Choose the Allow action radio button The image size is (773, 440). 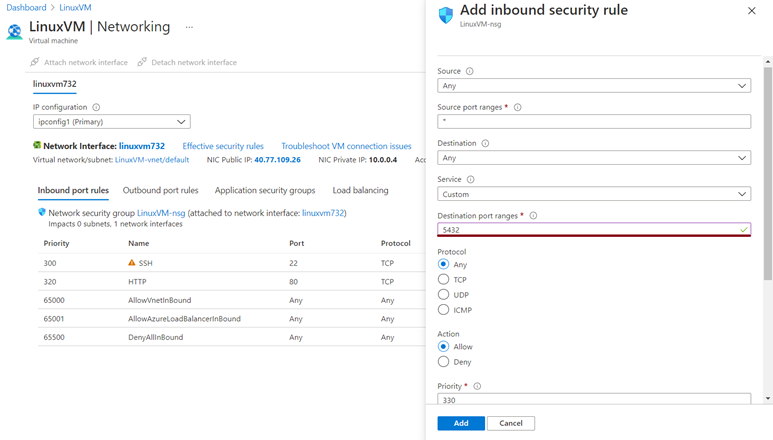click(443, 346)
